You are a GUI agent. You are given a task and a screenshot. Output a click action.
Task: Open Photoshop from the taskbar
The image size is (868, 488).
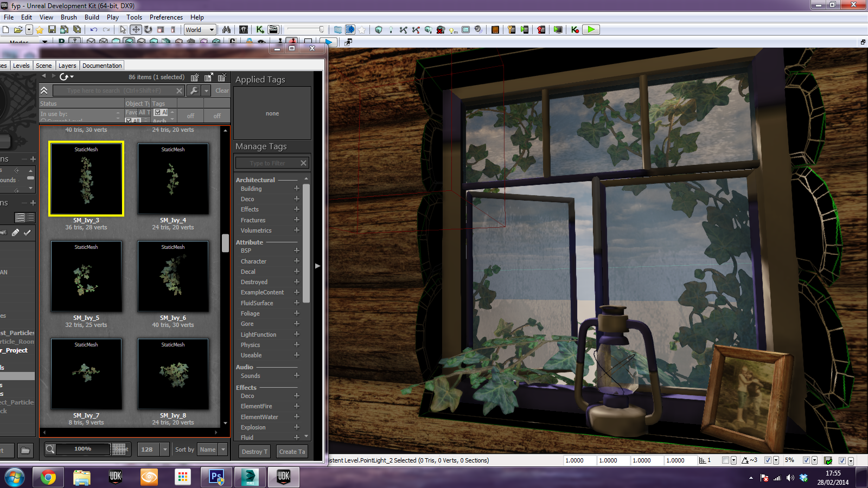pyautogui.click(x=216, y=477)
